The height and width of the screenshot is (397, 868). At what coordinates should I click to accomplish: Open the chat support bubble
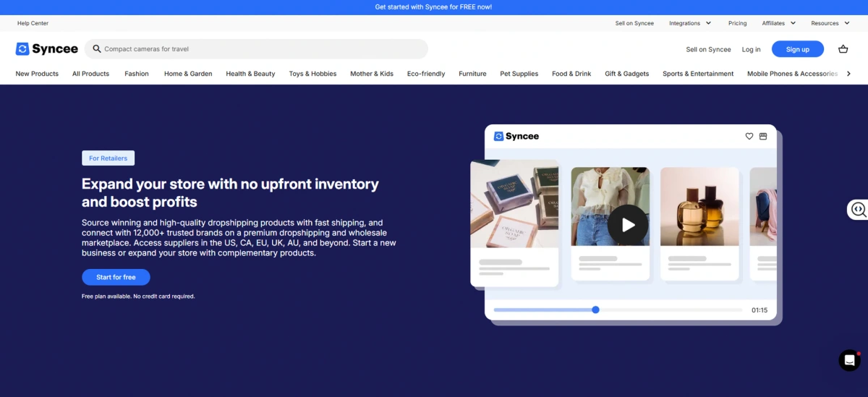[x=849, y=360]
